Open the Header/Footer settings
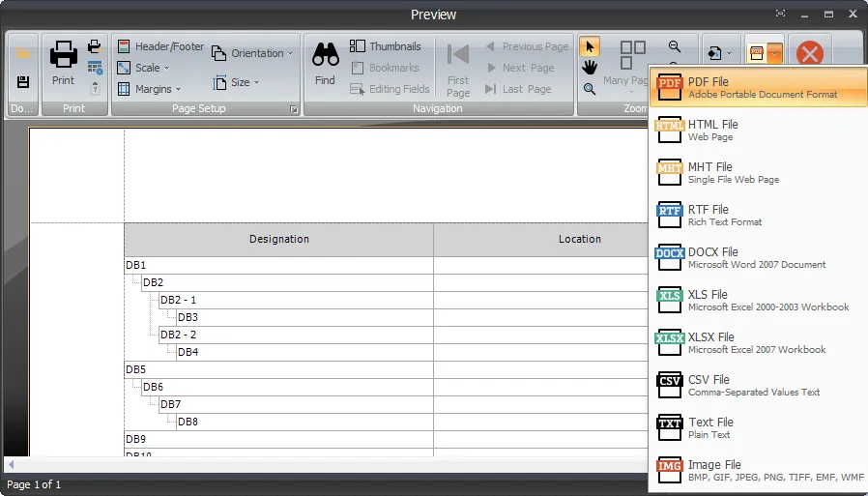The height and width of the screenshot is (496, 868). point(161,46)
